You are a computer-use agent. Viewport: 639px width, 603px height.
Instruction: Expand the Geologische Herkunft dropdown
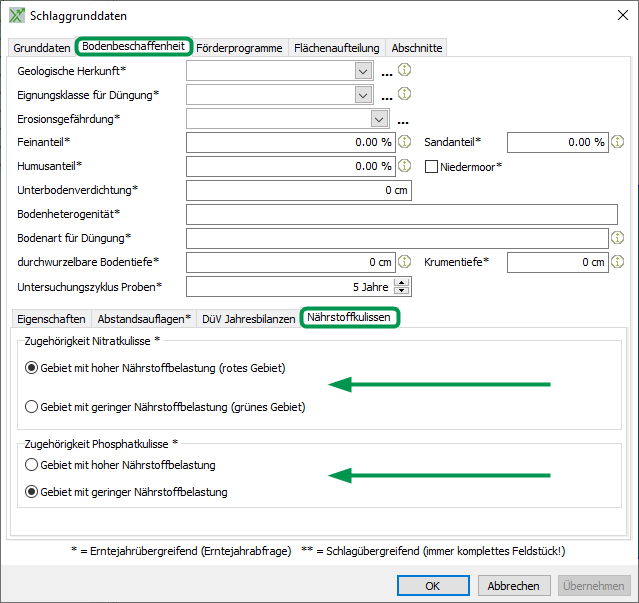363,71
